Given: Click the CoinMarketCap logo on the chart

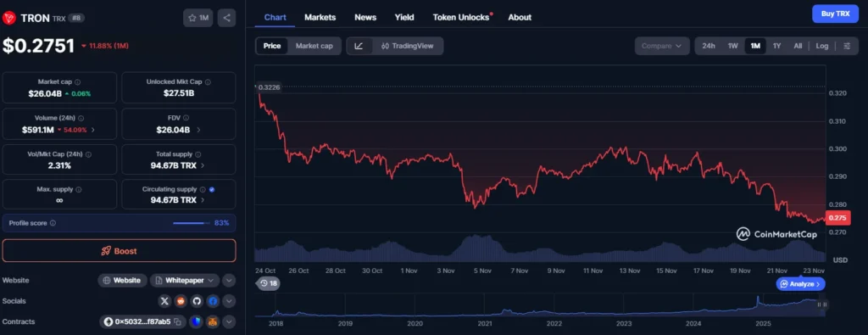Looking at the screenshot, I should pos(776,234).
